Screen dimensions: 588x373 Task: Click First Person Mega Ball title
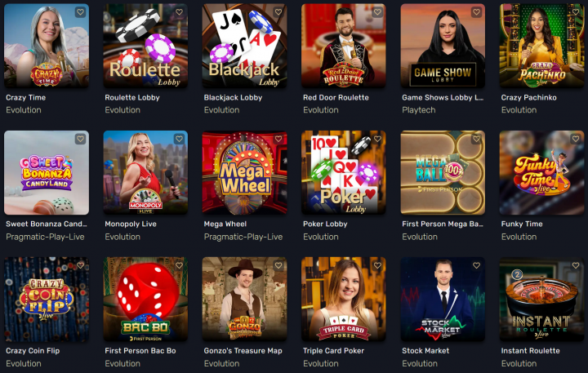pos(443,224)
